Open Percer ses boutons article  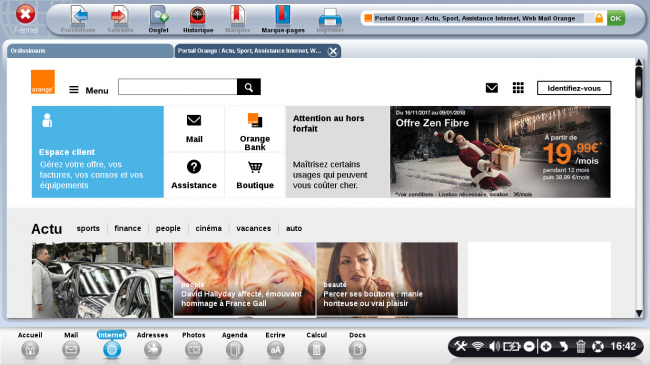point(387,279)
